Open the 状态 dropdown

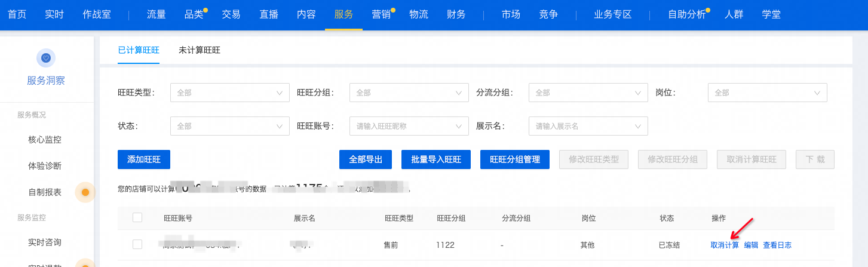click(x=230, y=126)
